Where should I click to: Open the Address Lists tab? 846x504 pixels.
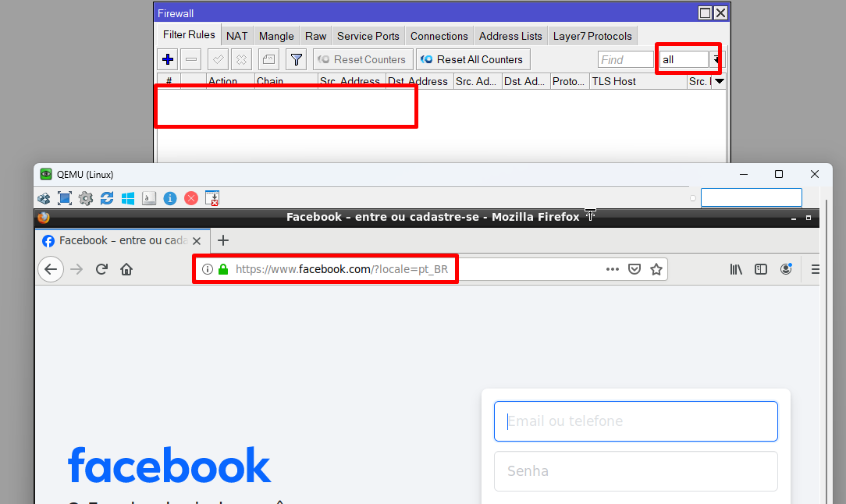[510, 36]
